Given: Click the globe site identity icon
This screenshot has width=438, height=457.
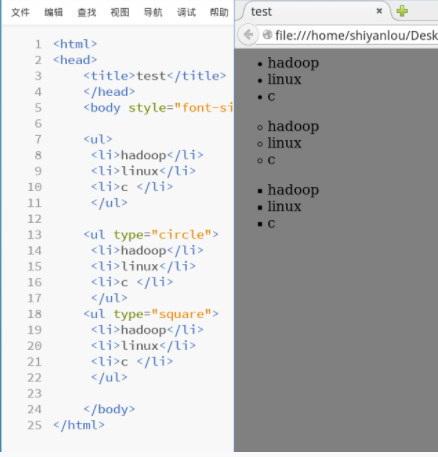Looking at the screenshot, I should pyautogui.click(x=267, y=34).
